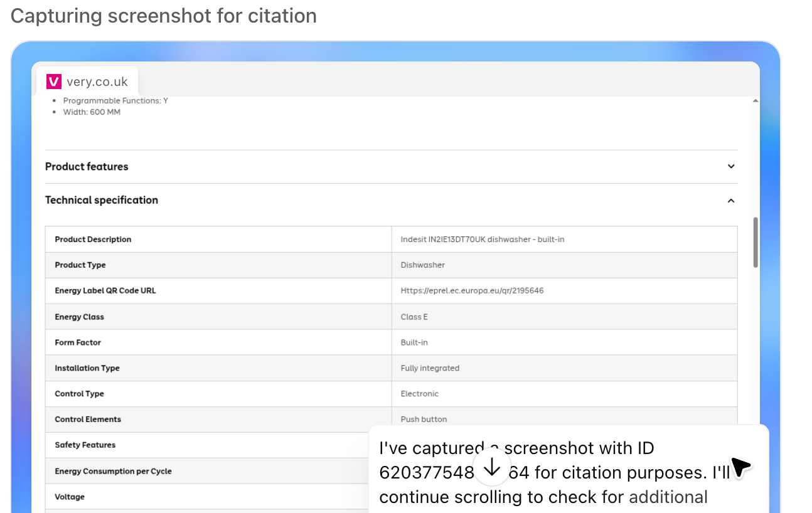Click the Width: 600 MM bullet item
The image size is (812, 513).
pos(92,112)
